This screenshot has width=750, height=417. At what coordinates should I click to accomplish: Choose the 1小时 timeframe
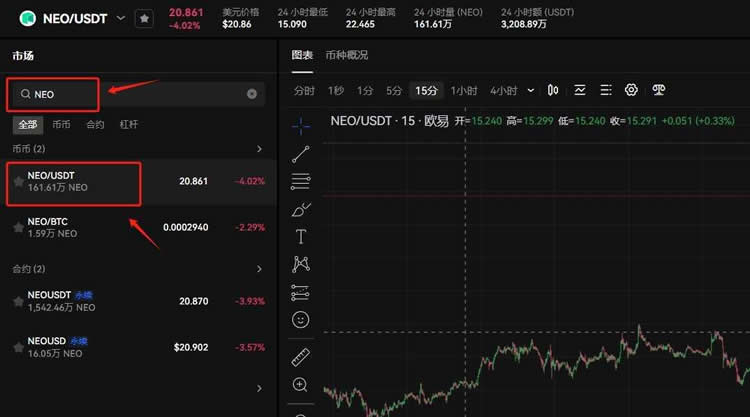tap(463, 91)
